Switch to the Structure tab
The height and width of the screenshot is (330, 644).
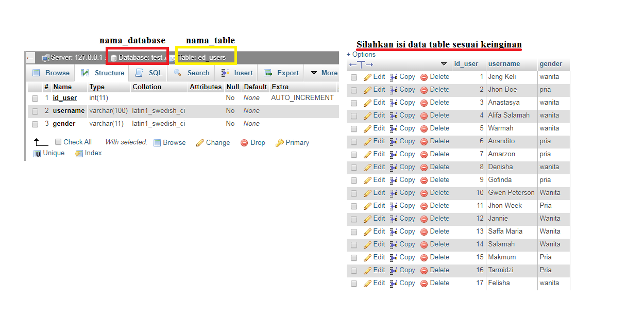point(102,73)
